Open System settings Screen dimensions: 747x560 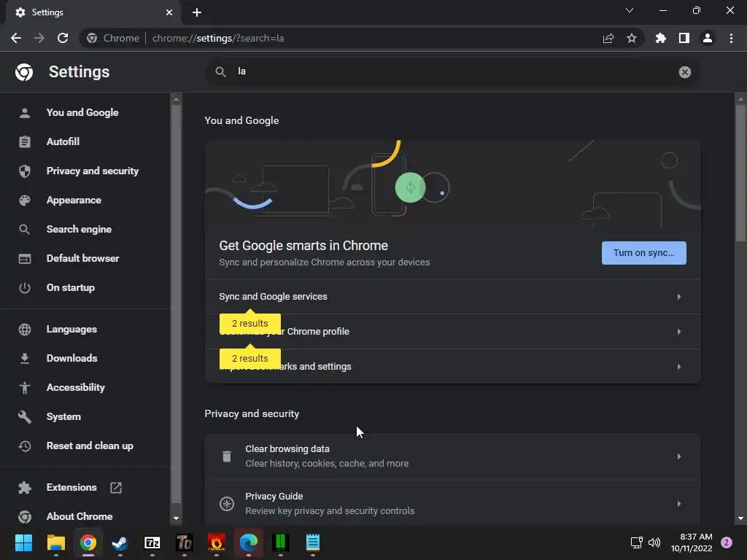64,416
